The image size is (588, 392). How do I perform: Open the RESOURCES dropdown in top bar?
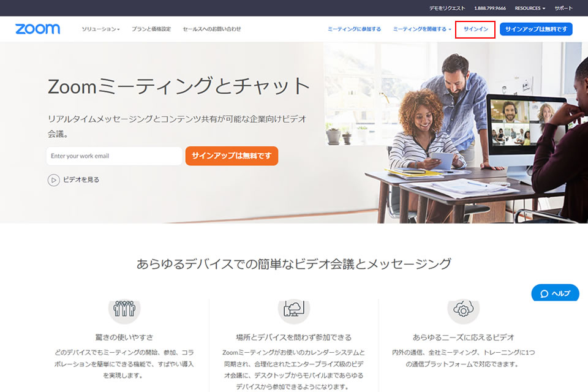pyautogui.click(x=530, y=8)
